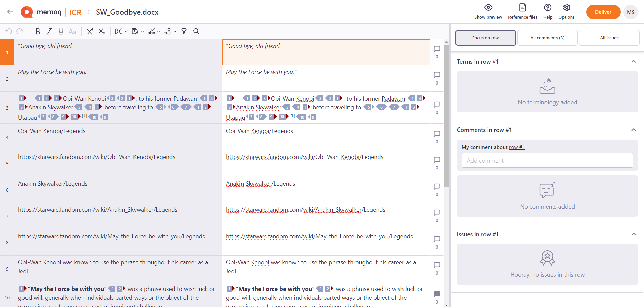
Task: Switch to the Focus on row tab
Action: pyautogui.click(x=485, y=38)
